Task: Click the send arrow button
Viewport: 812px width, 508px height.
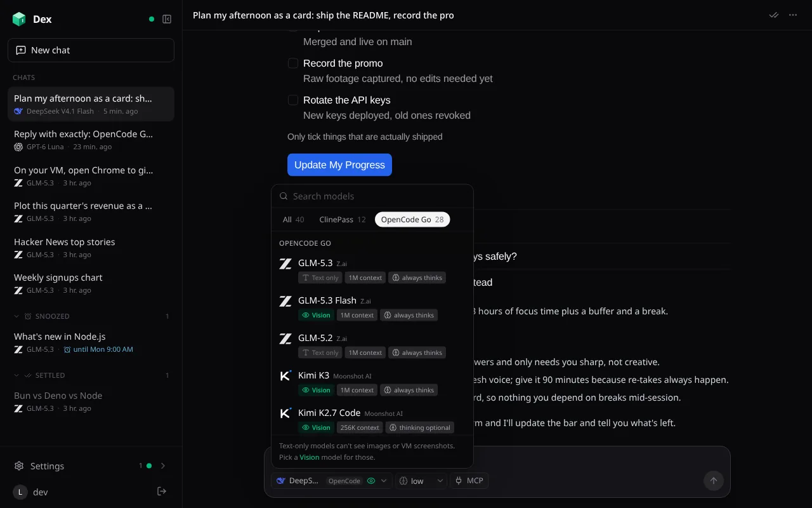Action: (x=713, y=481)
